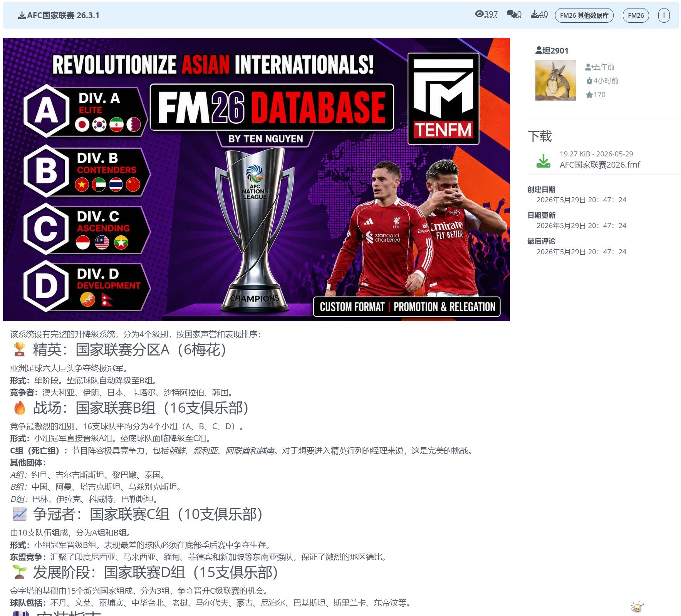Click the fire emoji before 战场 heading
The width and height of the screenshot is (681, 616).
(x=19, y=408)
